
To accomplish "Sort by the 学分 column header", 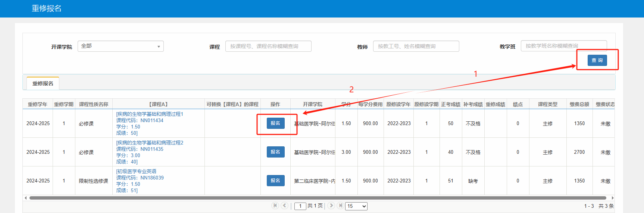I will point(346,104).
